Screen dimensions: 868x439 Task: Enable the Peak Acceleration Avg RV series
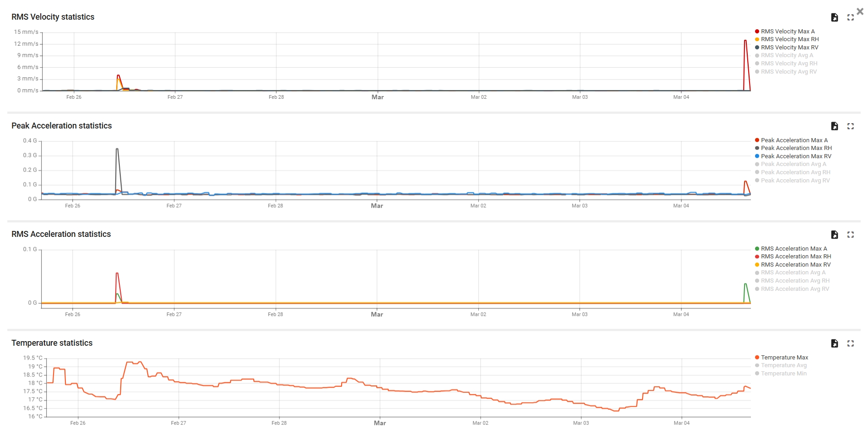pyautogui.click(x=795, y=181)
